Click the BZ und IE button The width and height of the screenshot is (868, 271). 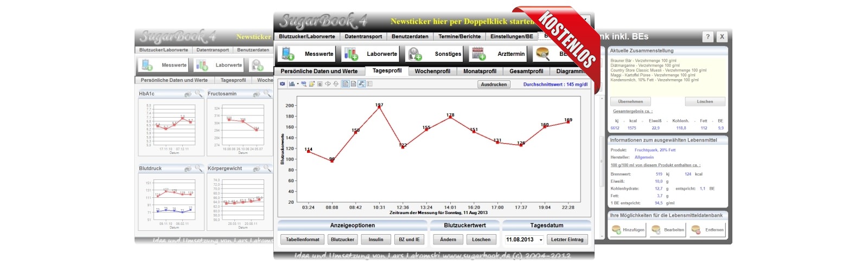(409, 240)
